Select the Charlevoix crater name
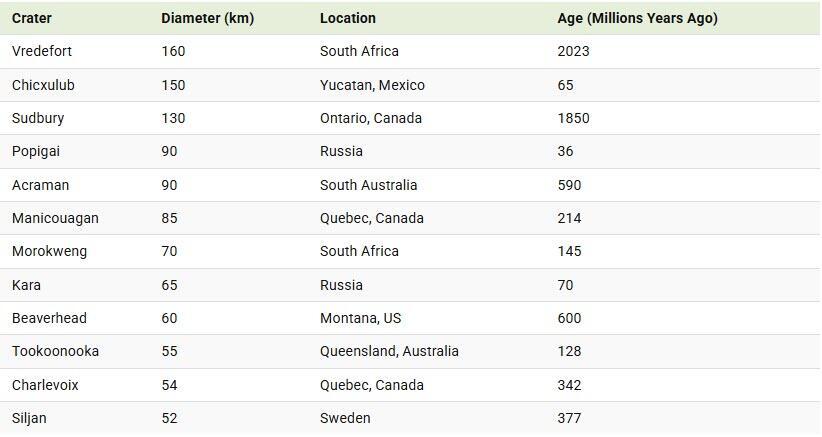The width and height of the screenshot is (822, 437). point(45,385)
